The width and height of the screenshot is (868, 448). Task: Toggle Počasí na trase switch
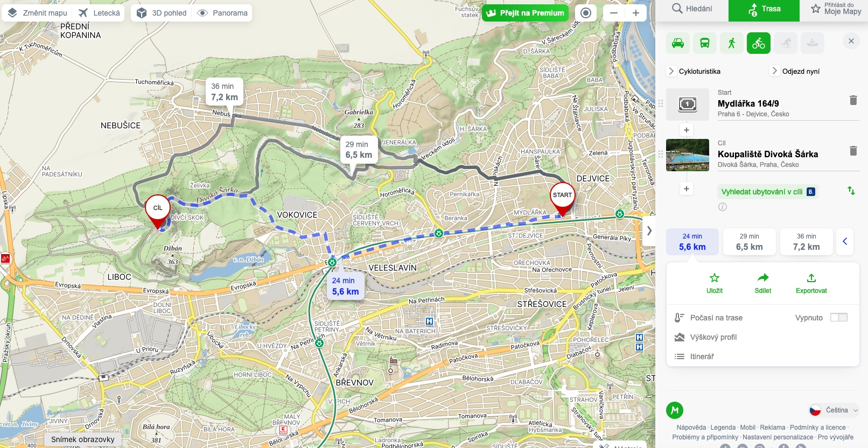tap(838, 318)
